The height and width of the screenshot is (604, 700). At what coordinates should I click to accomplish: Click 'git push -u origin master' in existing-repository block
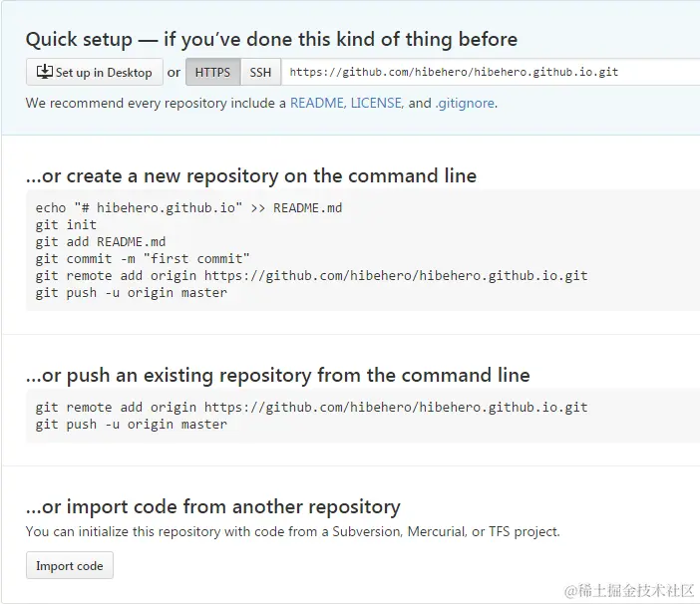(131, 425)
